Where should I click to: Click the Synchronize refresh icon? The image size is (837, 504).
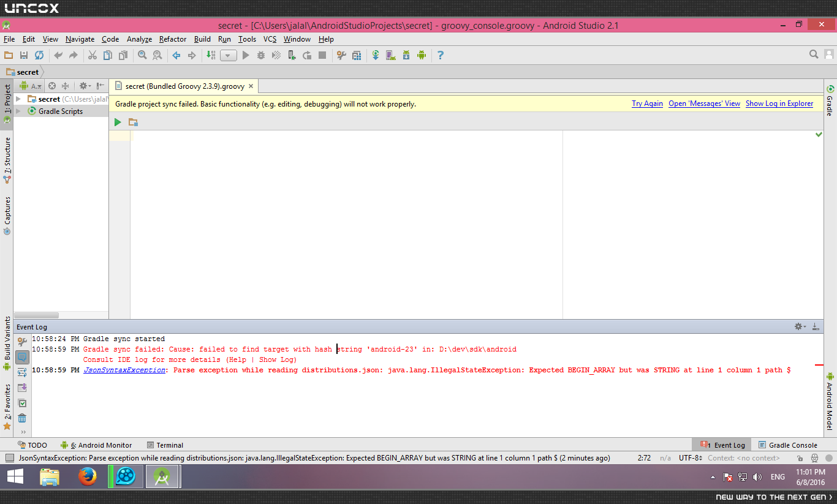[x=39, y=55]
